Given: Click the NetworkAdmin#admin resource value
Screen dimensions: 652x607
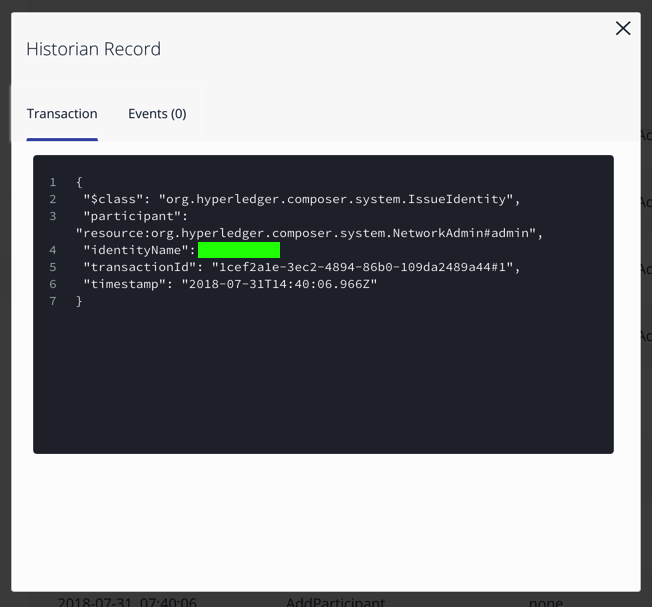Looking at the screenshot, I should click(309, 233).
